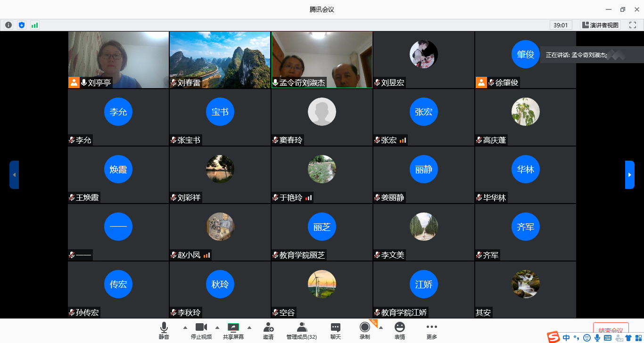This screenshot has height=343, width=644.
Task: Click 高庆蓬 plant photo avatar
Action: [x=526, y=112]
